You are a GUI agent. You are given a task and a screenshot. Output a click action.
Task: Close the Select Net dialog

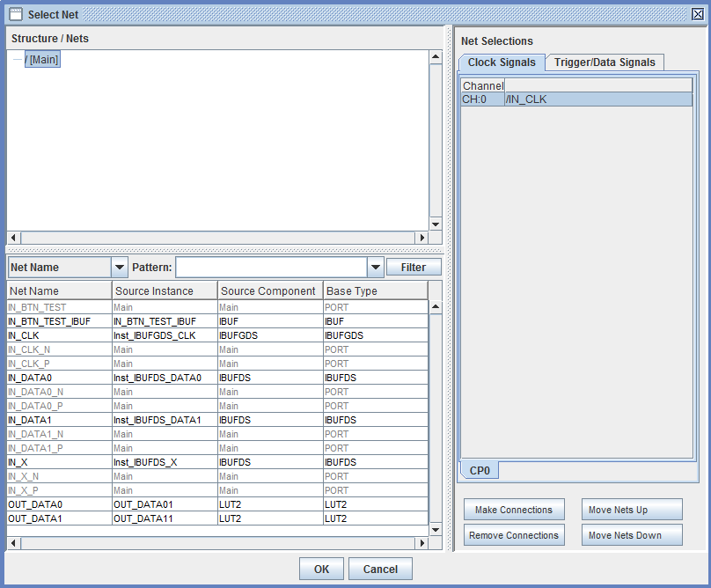[x=698, y=14]
